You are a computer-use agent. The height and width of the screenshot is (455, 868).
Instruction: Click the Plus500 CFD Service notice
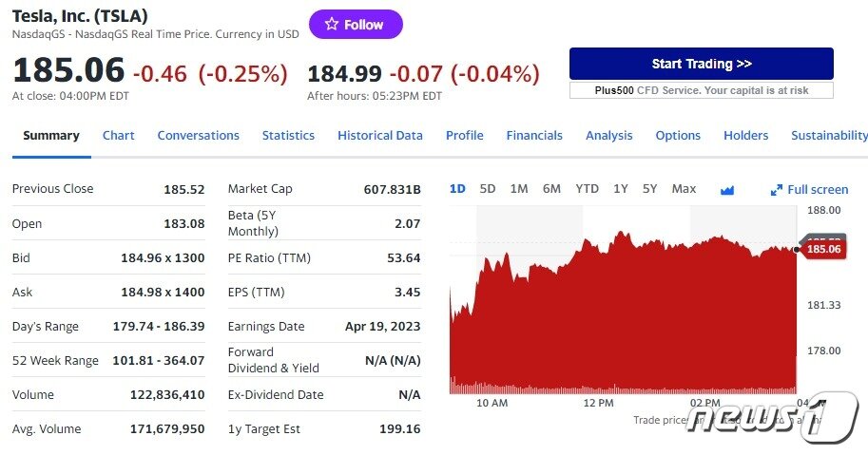coord(702,90)
